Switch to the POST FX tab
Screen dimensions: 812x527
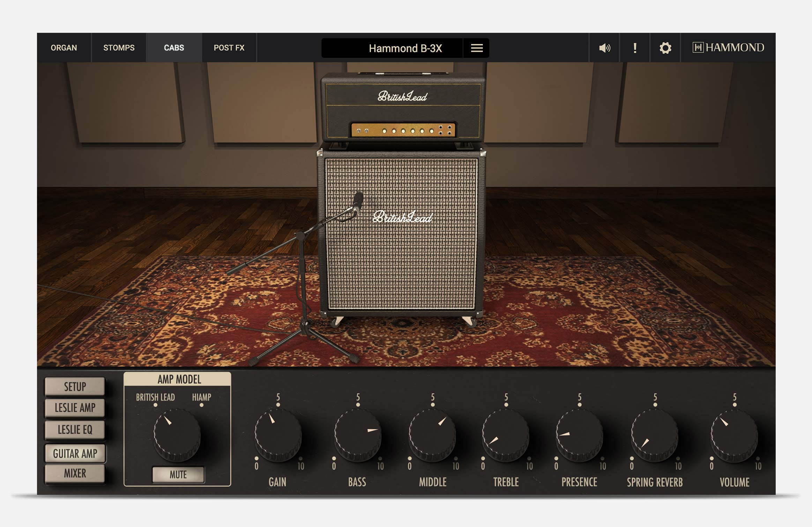[x=230, y=48]
